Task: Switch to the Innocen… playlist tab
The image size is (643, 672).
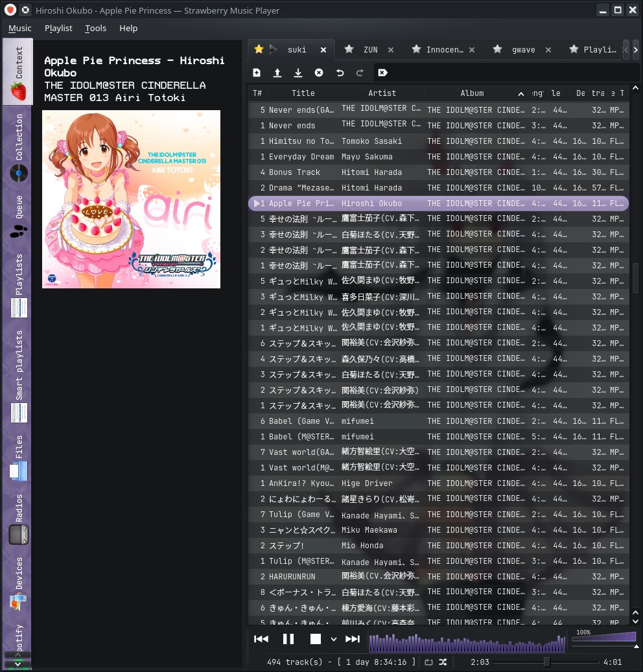Action: (x=445, y=50)
